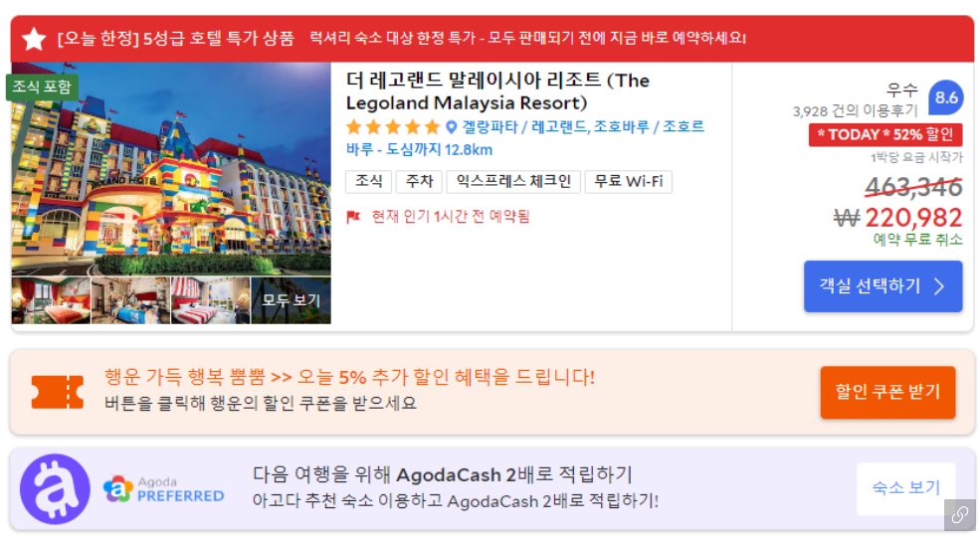The width and height of the screenshot is (980, 541).
Task: Open The Legoland Malaysia Resort title link
Action: [497, 91]
